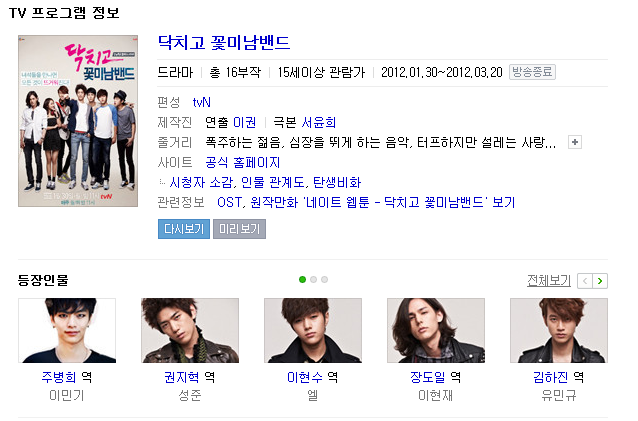Viewport: 638px width, 421px height.
Task: Open 주병희 character photo
Action: tap(67, 330)
